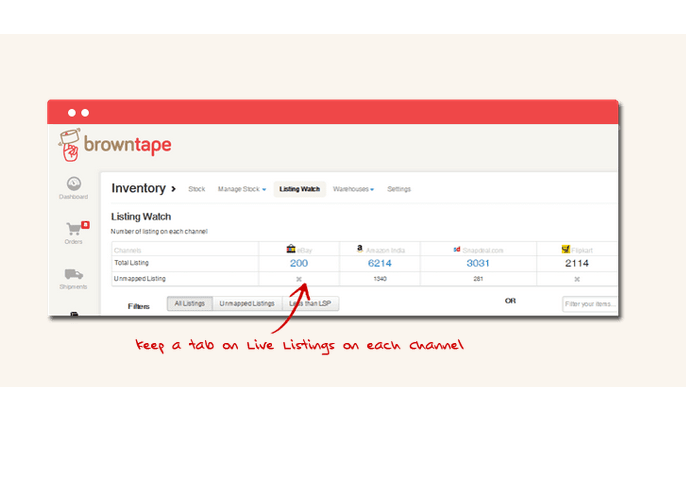Open Snapdeal total listing 3031
691x500 pixels.
click(478, 263)
